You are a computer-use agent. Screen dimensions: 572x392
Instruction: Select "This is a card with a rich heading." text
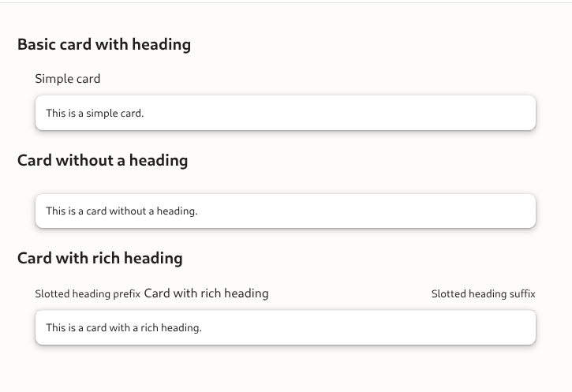pos(124,328)
